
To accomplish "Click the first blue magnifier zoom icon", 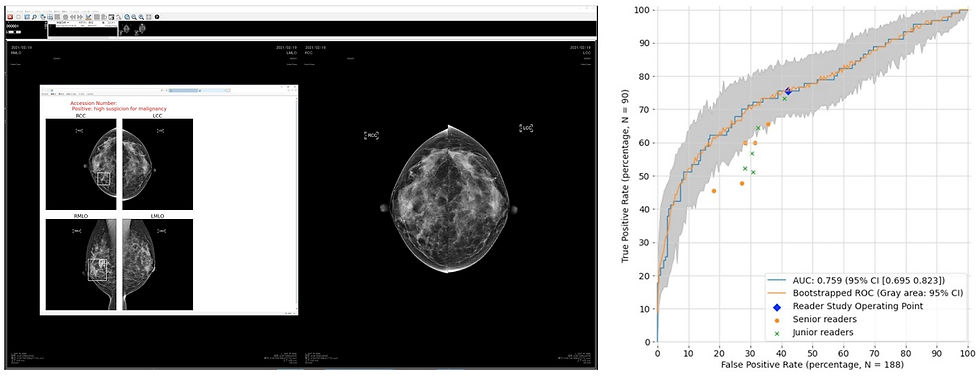I will 127,17.
